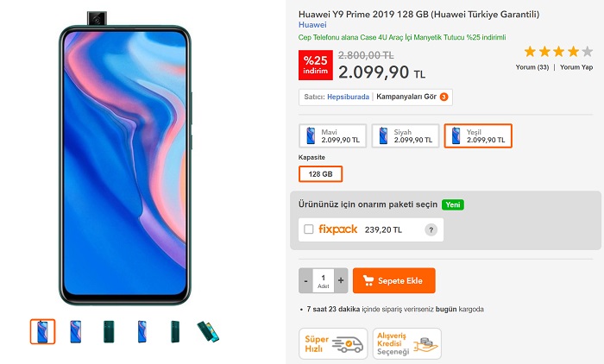
Task: Select the Mavi color option
Action: point(333,135)
